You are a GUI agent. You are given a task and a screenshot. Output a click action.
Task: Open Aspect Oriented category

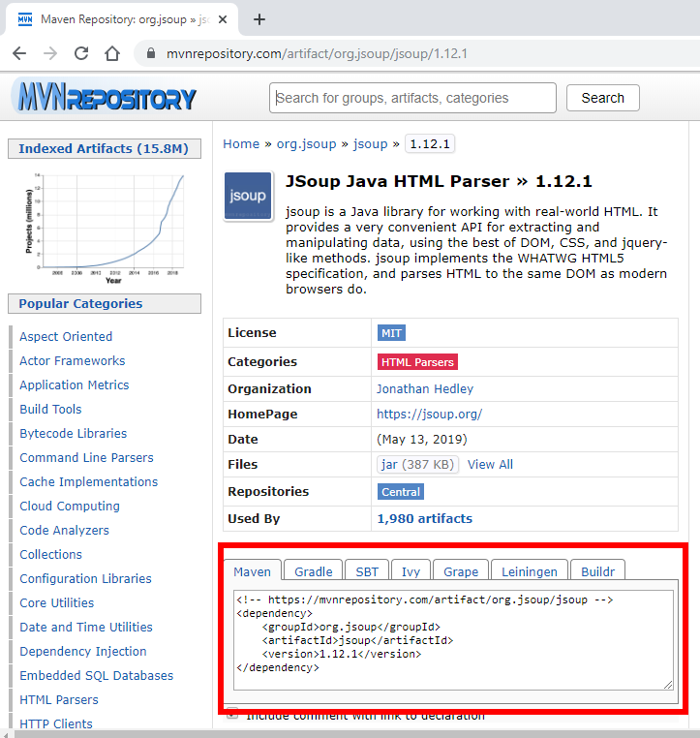66,336
